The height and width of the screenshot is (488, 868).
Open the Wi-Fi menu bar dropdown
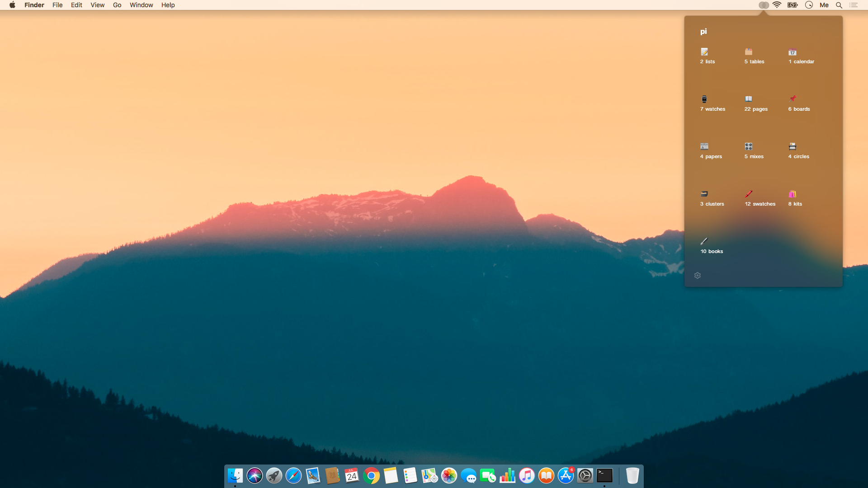(x=777, y=5)
